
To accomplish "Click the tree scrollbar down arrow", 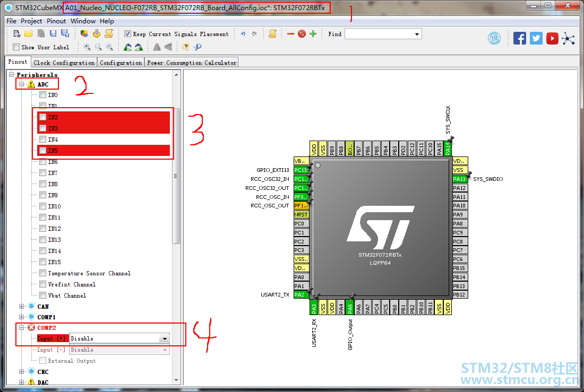I will [176, 380].
